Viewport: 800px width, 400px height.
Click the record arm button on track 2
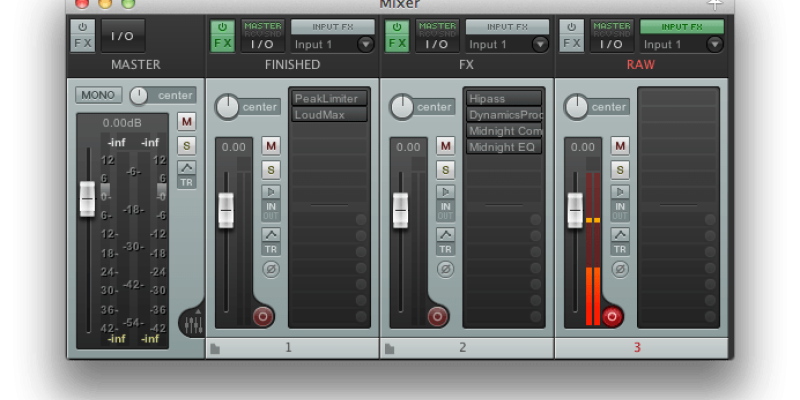(438, 317)
